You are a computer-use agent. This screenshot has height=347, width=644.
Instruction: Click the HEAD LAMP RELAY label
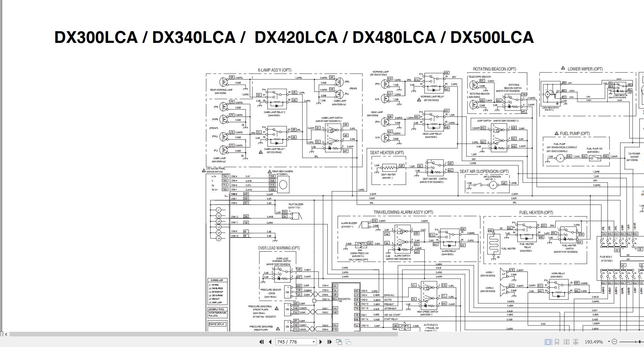(x=432, y=134)
